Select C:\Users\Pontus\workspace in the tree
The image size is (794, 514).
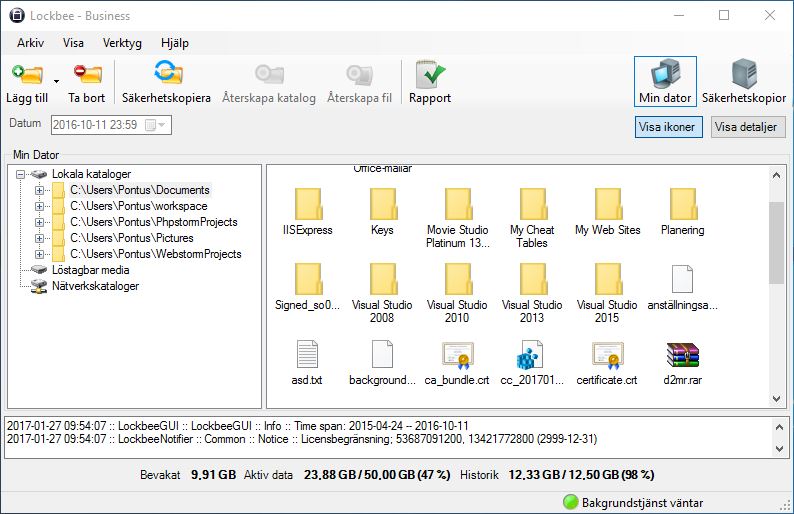139,206
